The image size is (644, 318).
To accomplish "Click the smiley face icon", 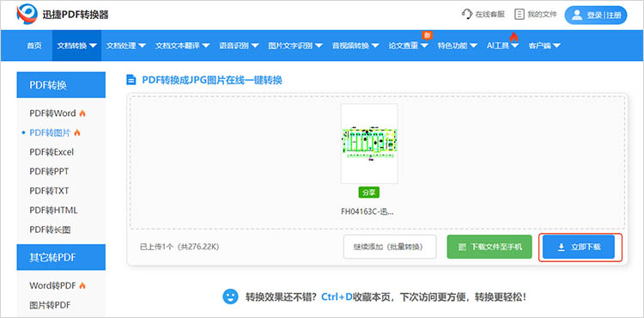I will click(x=230, y=297).
